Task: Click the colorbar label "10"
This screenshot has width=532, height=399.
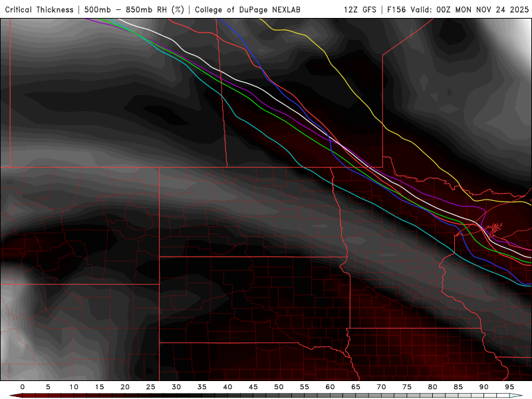Action: coord(74,387)
